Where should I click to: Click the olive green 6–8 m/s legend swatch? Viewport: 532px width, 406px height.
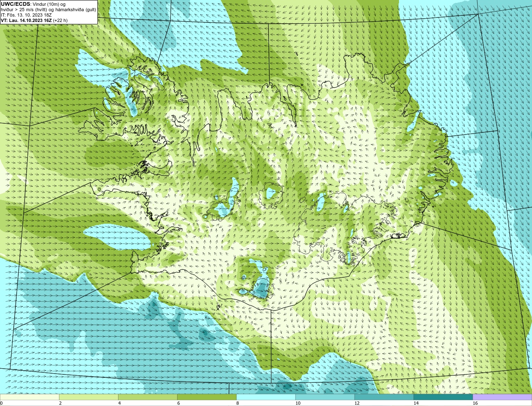207,397
